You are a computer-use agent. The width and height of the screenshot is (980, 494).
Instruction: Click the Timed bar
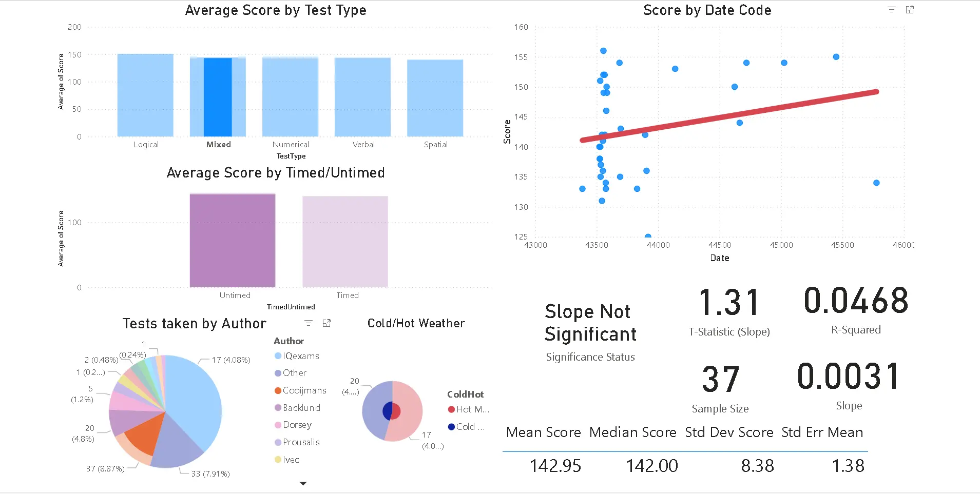coord(345,242)
